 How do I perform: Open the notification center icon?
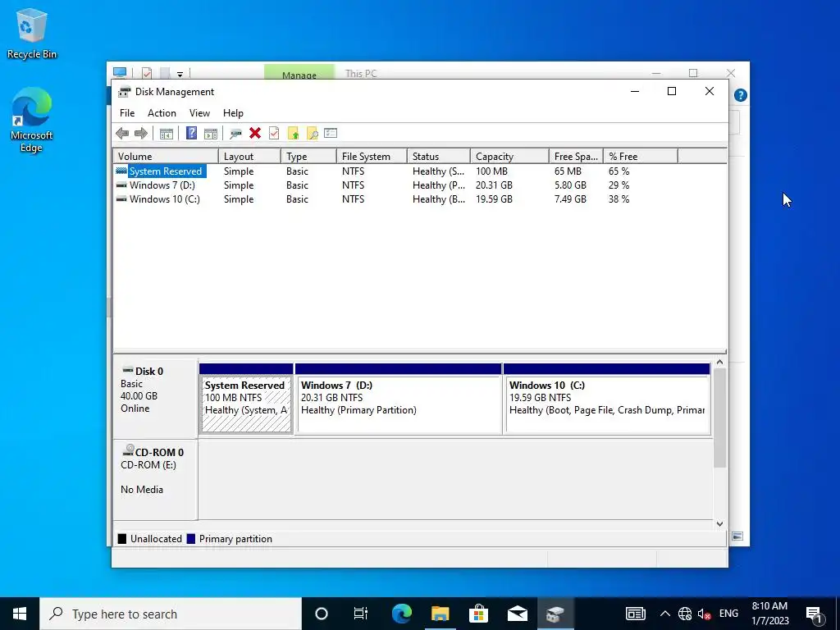click(x=814, y=614)
